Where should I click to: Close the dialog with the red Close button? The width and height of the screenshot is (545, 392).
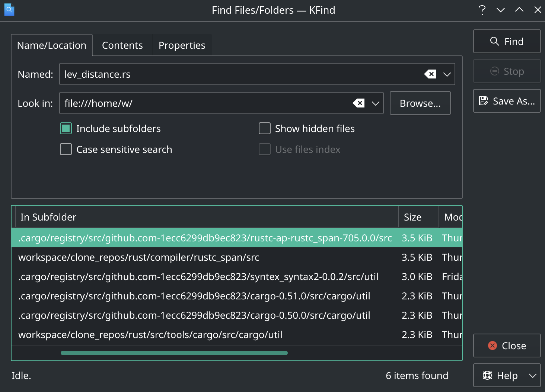click(x=507, y=346)
